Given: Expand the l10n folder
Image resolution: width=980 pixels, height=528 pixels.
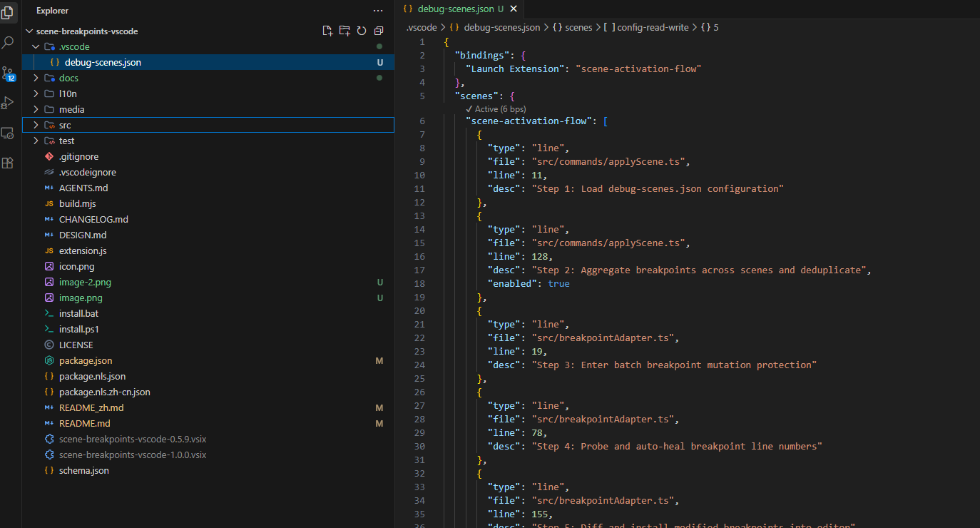Looking at the screenshot, I should (36, 93).
